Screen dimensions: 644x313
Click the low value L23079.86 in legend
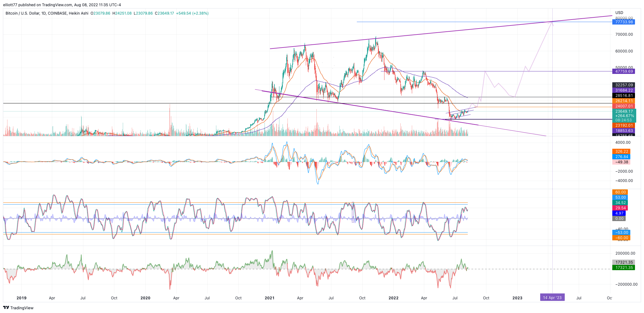143,13
